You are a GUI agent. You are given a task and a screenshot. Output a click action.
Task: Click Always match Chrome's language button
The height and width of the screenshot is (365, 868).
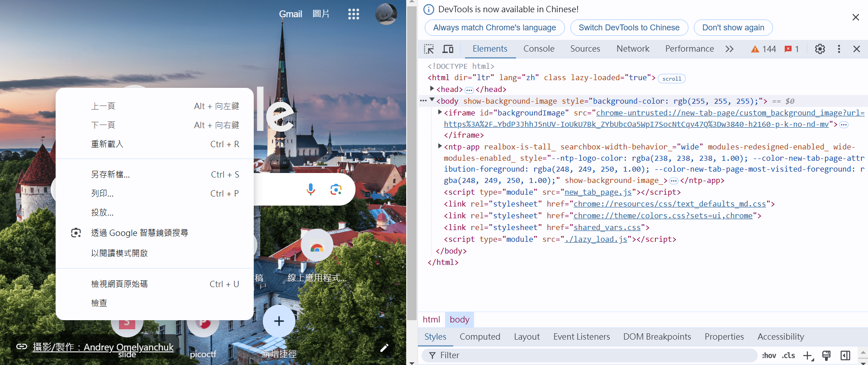coord(494,28)
